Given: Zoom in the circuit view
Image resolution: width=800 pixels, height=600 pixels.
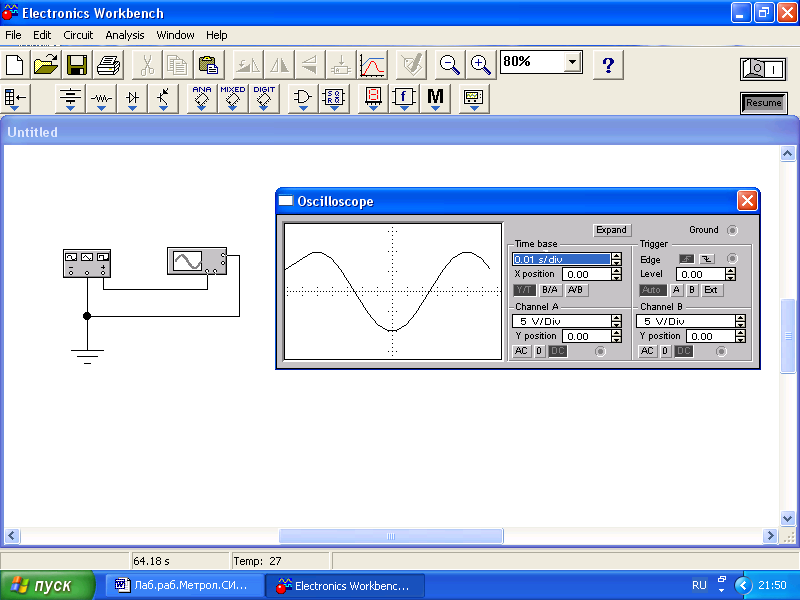Looking at the screenshot, I should coord(481,65).
